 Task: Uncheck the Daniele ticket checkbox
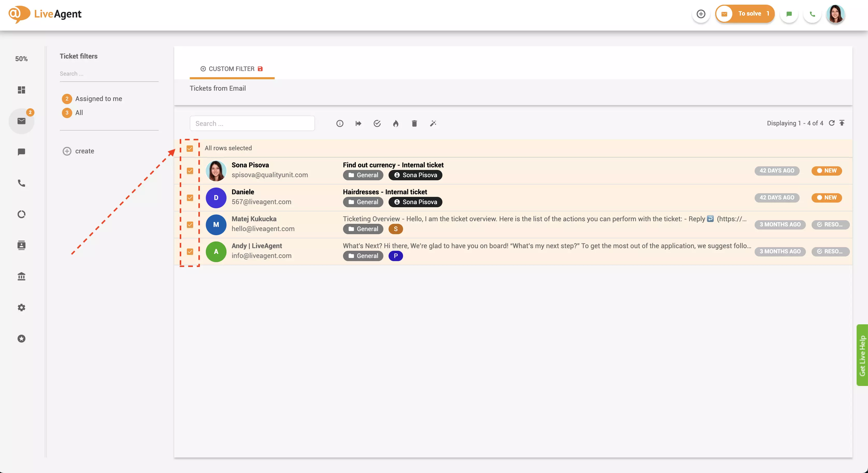click(x=190, y=198)
